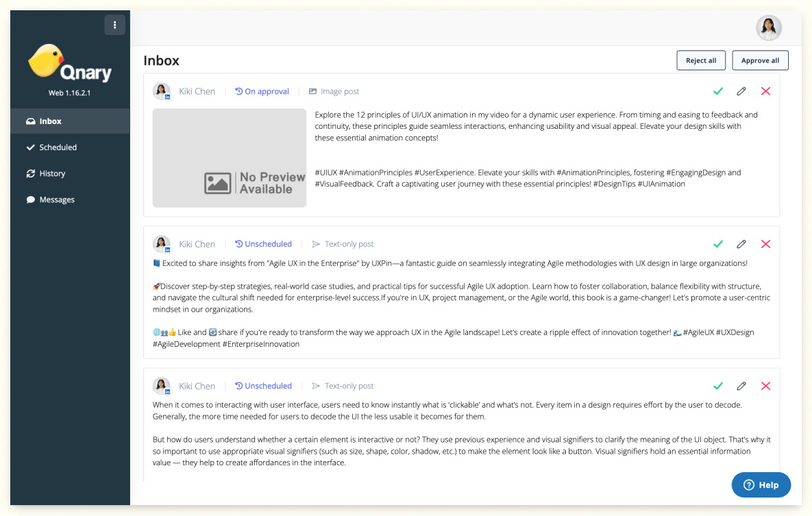Screen dimensions: 812x516
Task: Open the Scheduled section
Action: 70,147
